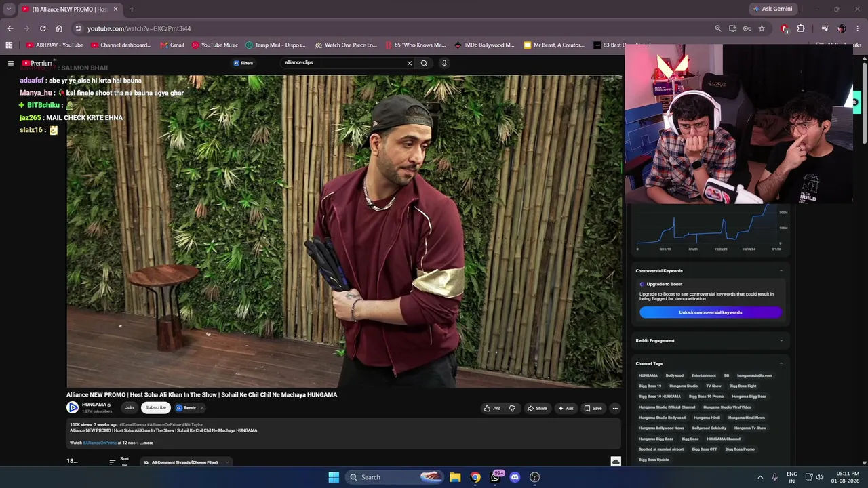868x488 pixels.
Task: Open the YouTube guide hamburger menu
Action: (11, 63)
